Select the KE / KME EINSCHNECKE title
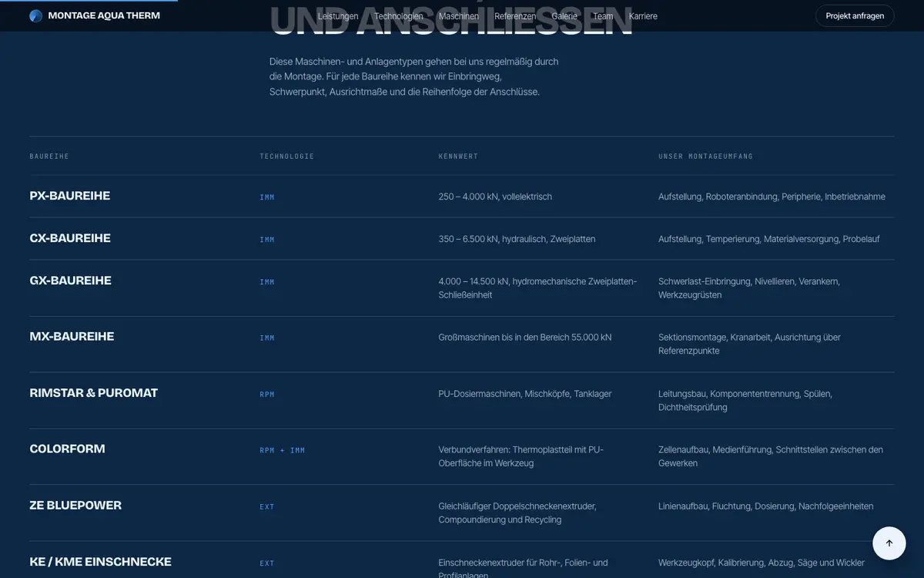Screen dimensions: 924x578 pos(100,562)
